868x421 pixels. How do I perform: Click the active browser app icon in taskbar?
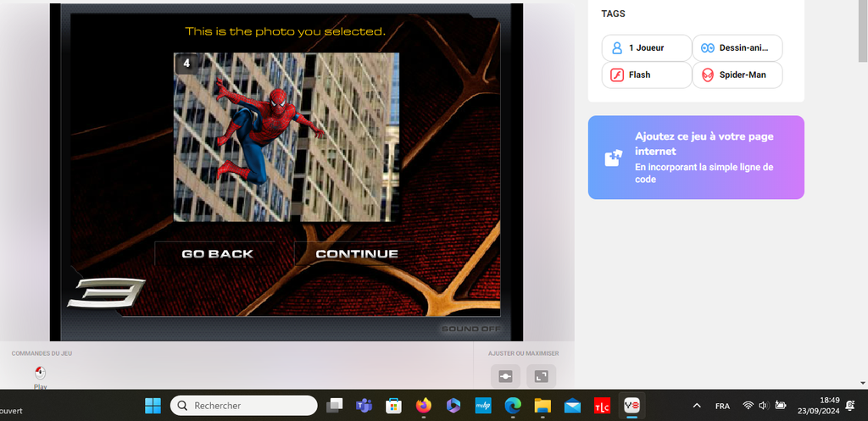tap(632, 406)
